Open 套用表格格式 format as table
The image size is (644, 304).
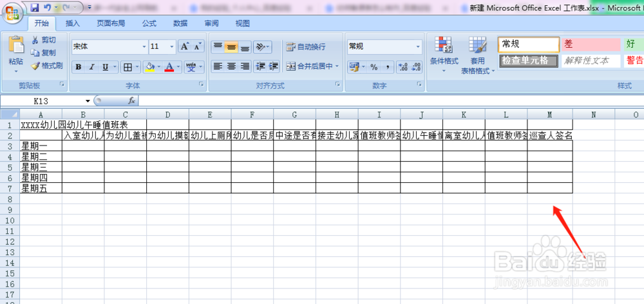[x=478, y=55]
